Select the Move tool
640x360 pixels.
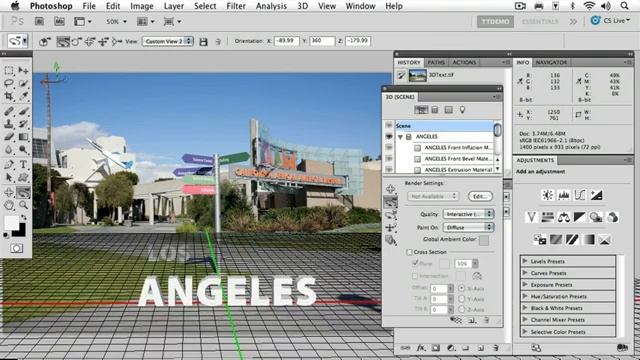(23, 71)
